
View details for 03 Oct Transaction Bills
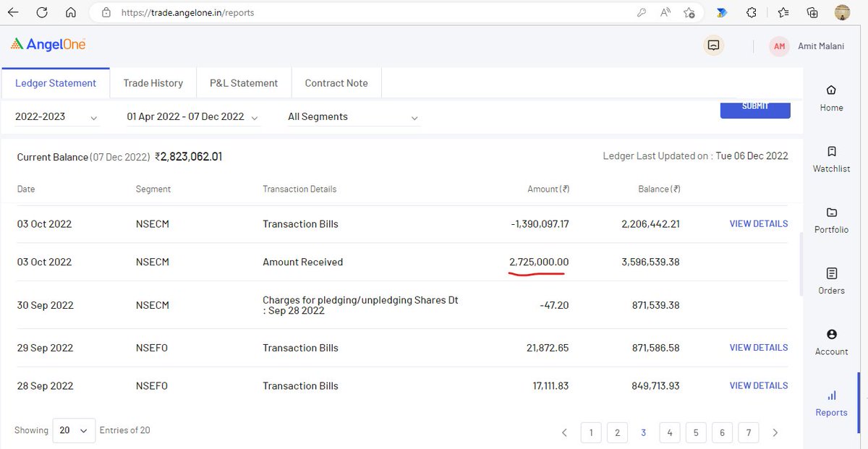tap(759, 223)
